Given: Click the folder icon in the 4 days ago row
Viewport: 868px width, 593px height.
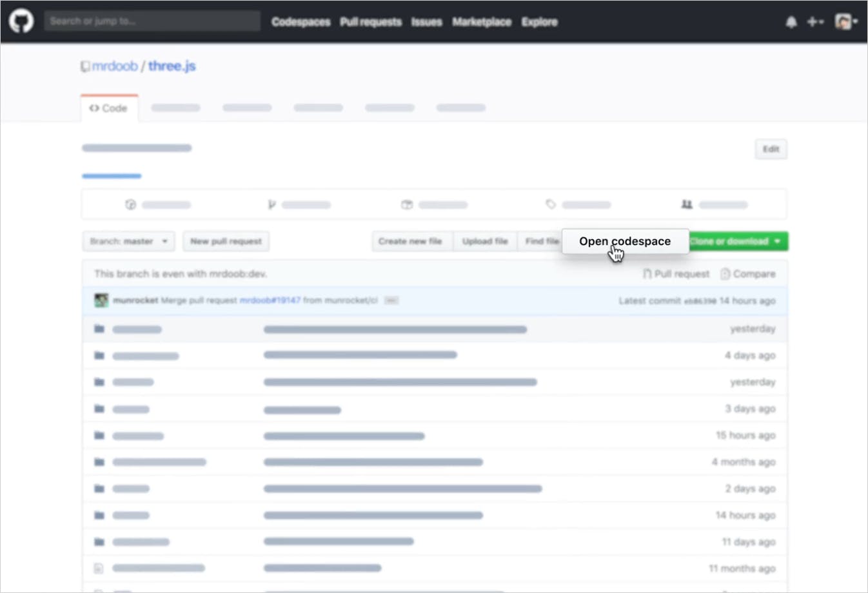Looking at the screenshot, I should [x=99, y=356].
